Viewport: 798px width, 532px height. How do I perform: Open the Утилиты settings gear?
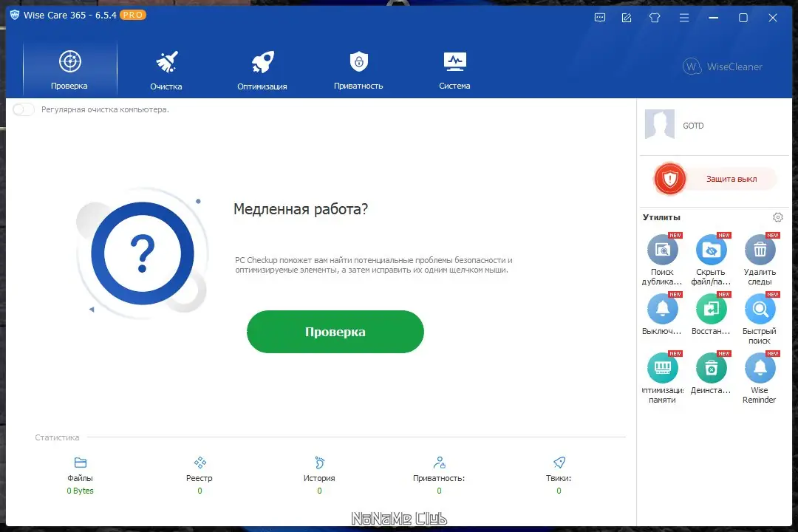[777, 216]
